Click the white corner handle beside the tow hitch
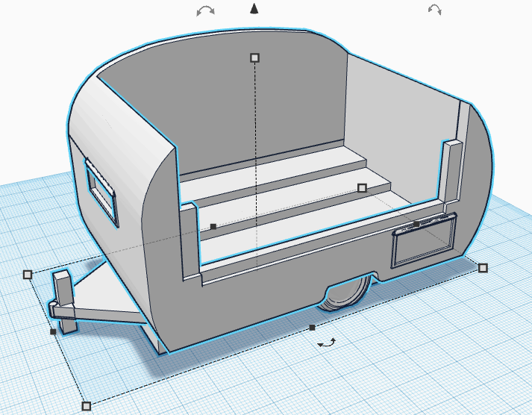 tap(28, 275)
